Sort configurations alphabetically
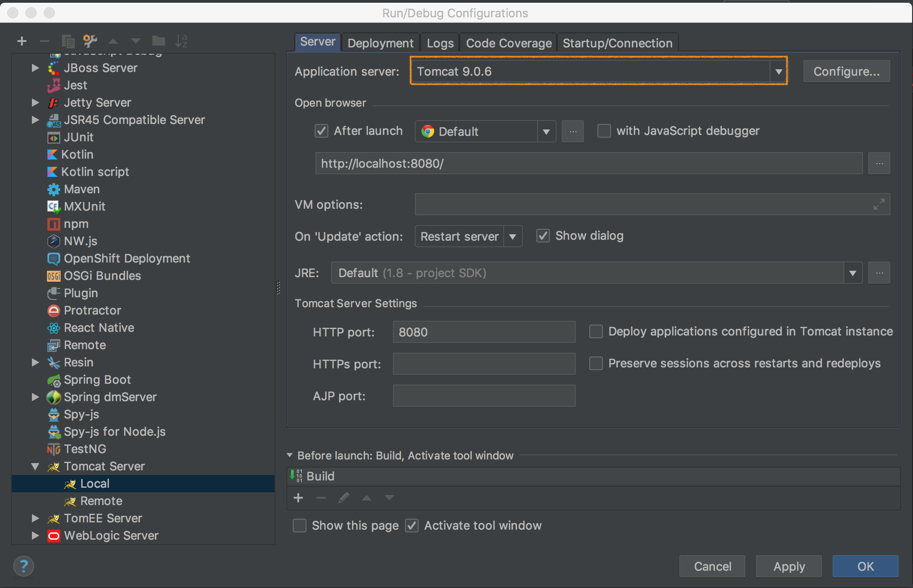This screenshot has height=588, width=913. click(x=182, y=41)
